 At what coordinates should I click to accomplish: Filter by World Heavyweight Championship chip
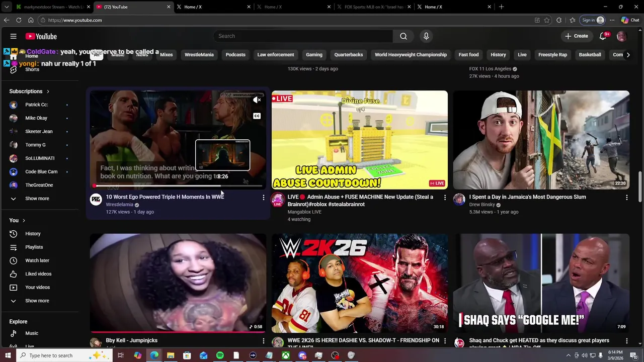pyautogui.click(x=411, y=55)
